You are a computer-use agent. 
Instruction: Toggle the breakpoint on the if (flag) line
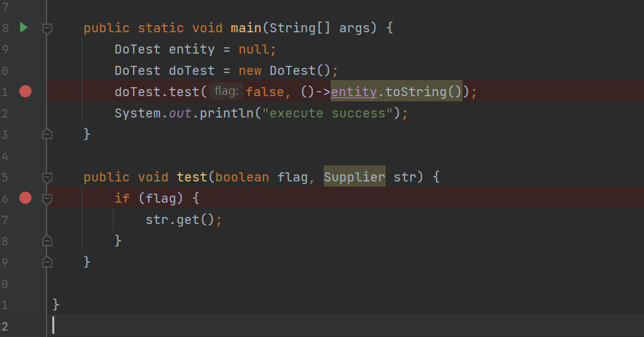(x=25, y=198)
